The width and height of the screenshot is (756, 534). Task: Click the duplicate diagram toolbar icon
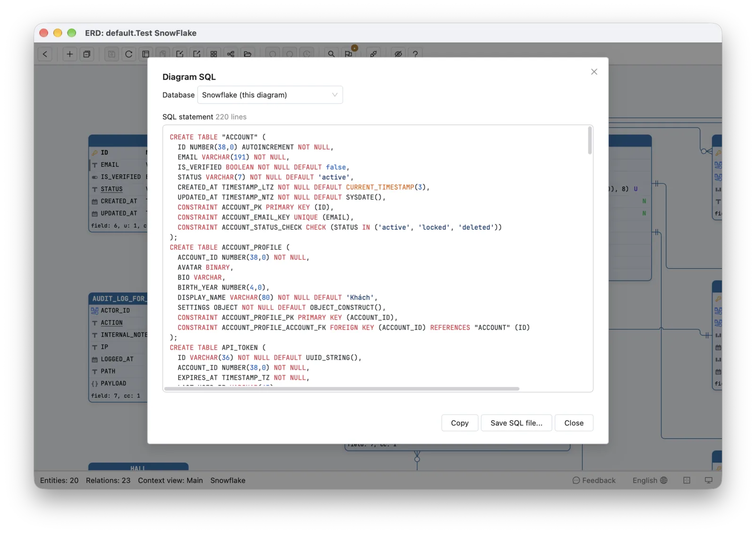[87, 54]
